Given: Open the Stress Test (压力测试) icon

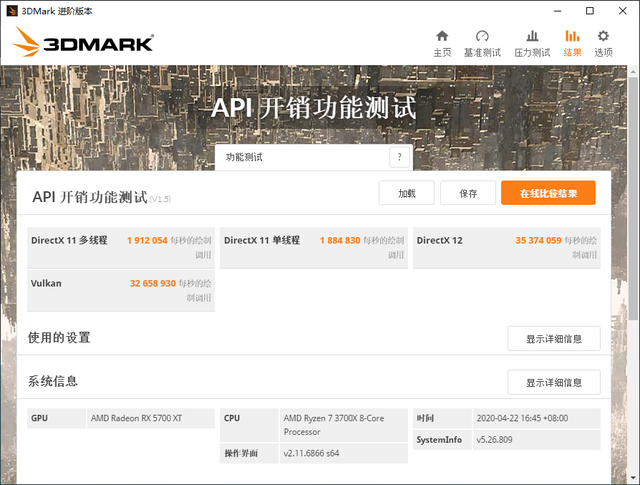Looking at the screenshot, I should [x=532, y=36].
